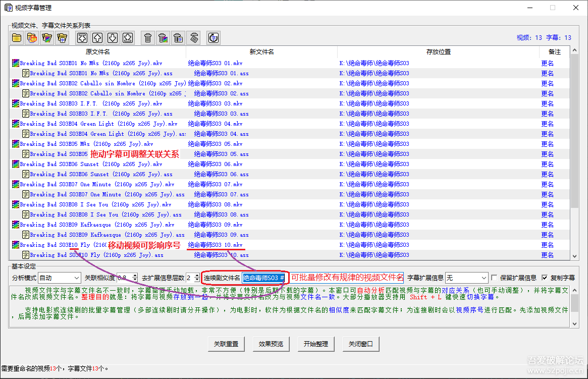Click the file list vertical scrollbar
The image size is (588, 379).
pos(574,151)
